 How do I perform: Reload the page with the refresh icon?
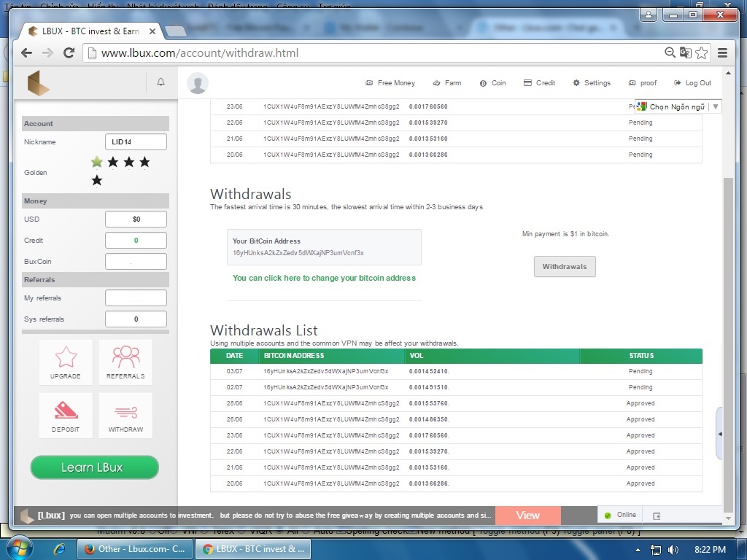[x=69, y=52]
